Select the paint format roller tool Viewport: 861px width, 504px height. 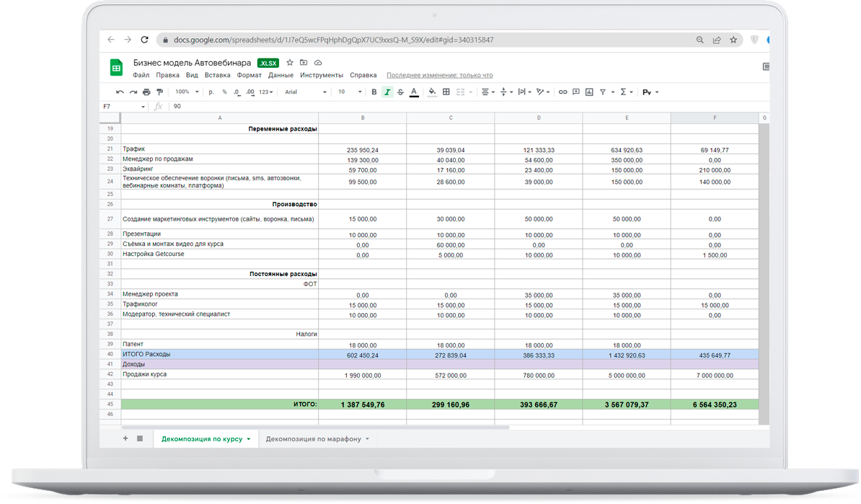(x=159, y=92)
